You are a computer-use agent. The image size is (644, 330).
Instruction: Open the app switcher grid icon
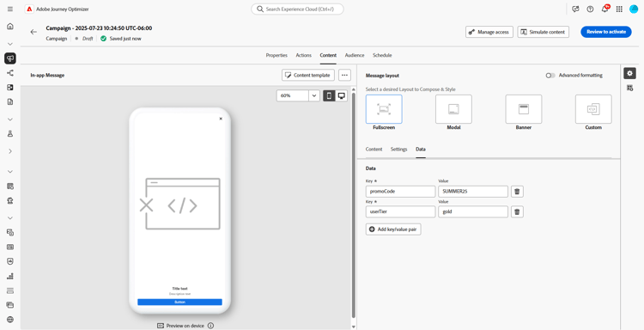[619, 9]
